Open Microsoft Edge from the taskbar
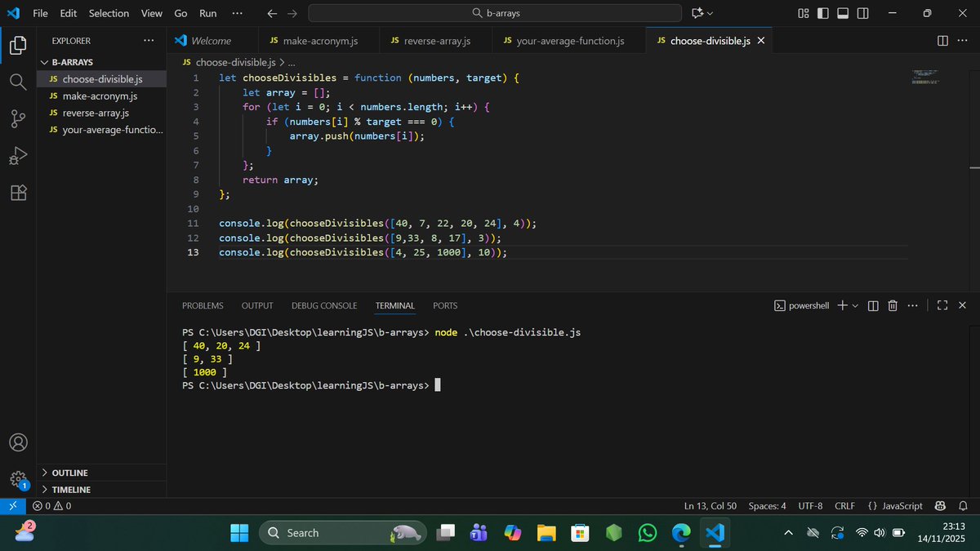Screen dimensions: 980x551 [x=680, y=532]
